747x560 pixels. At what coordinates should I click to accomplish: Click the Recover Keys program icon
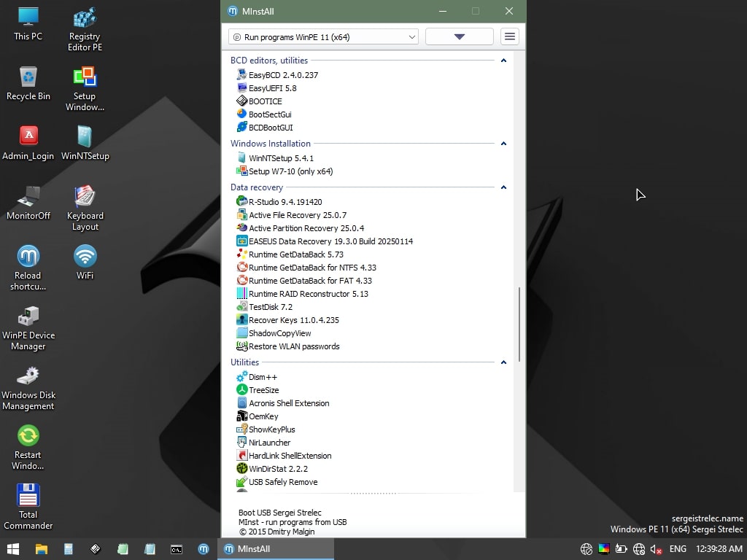pyautogui.click(x=242, y=319)
